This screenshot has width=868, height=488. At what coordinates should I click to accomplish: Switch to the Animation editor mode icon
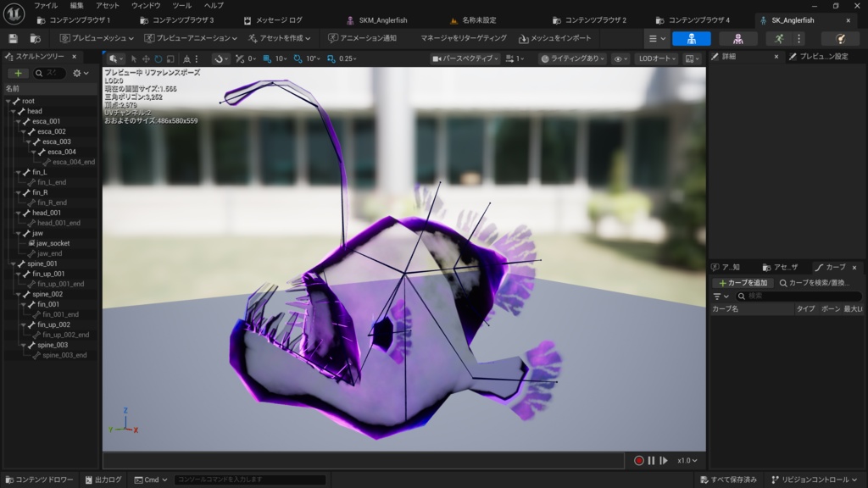coord(779,39)
